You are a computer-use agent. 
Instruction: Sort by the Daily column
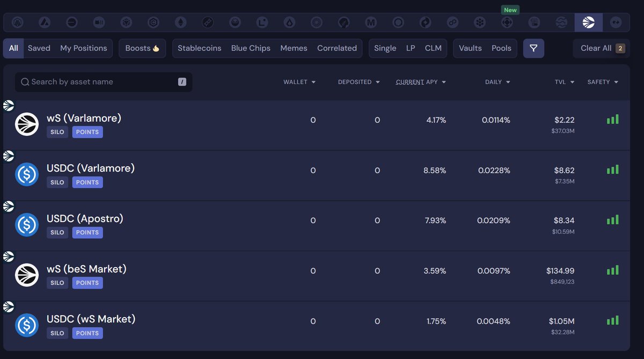tap(497, 82)
